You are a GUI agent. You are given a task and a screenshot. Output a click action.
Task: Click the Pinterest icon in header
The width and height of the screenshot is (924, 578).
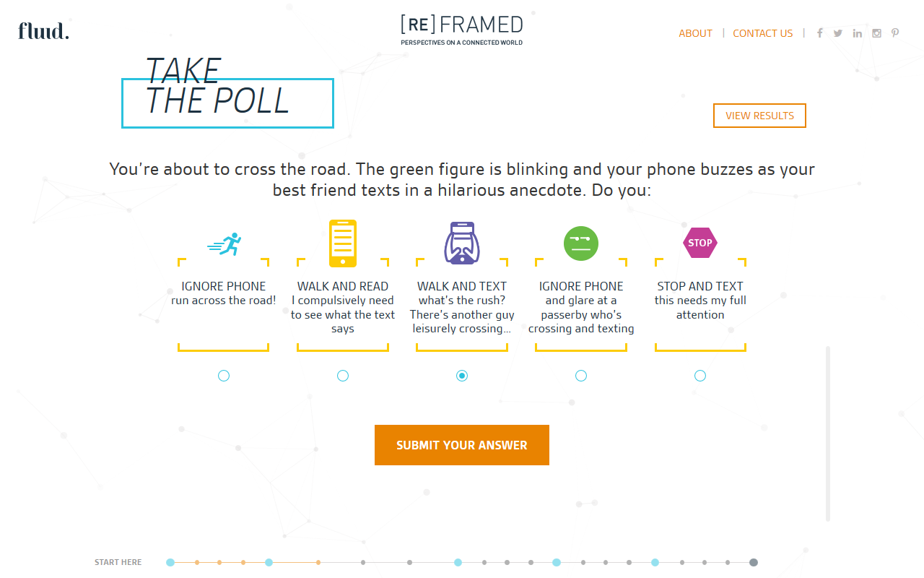(x=895, y=33)
